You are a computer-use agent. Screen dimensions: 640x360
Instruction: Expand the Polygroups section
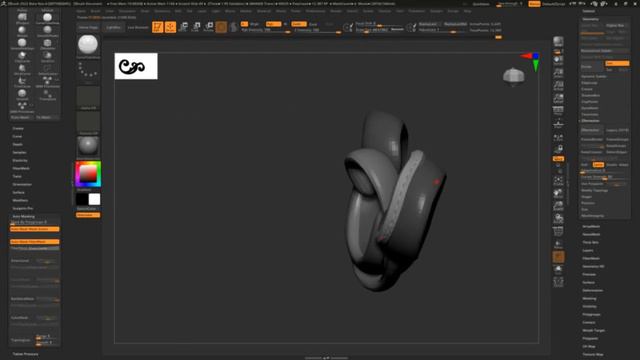point(591,315)
